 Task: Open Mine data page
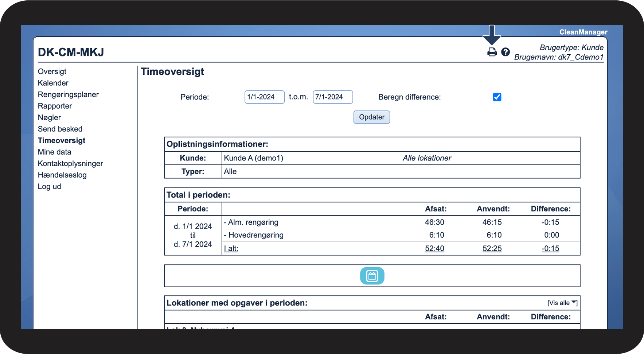click(55, 152)
